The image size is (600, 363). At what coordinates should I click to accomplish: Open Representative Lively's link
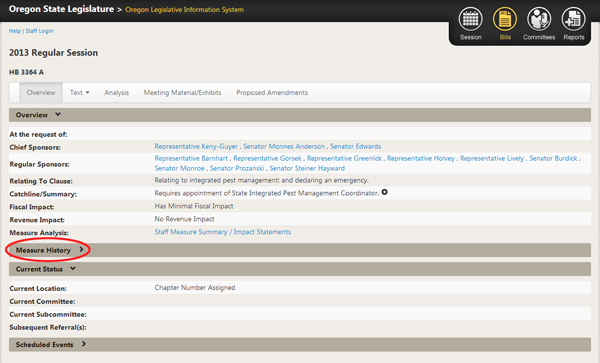coord(492,158)
